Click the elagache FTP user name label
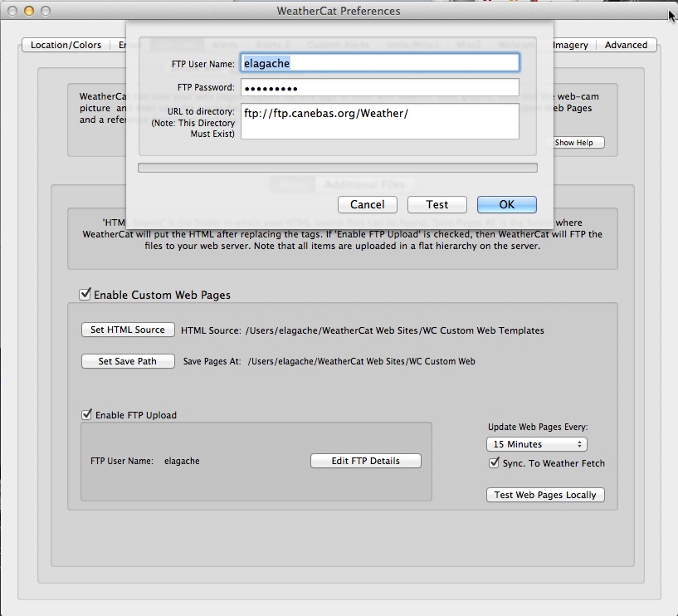This screenshot has height=616, width=678. (x=182, y=461)
